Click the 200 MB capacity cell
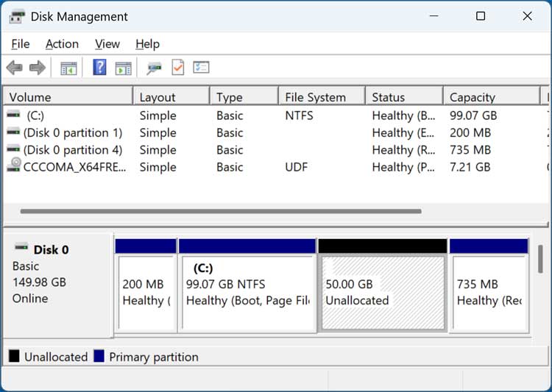 470,132
